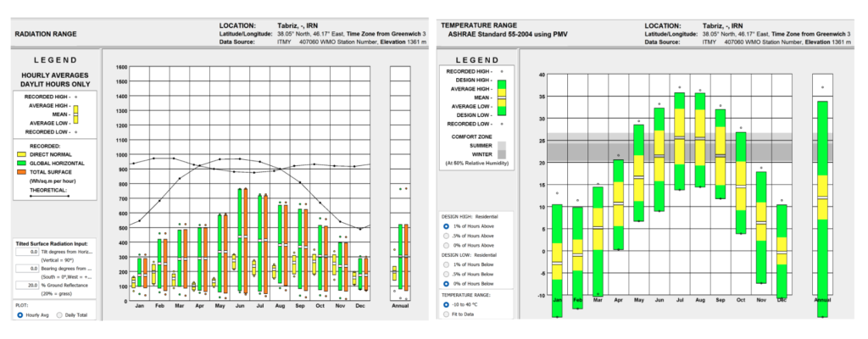Click July's orange total surface radiation bar
Viewport: 868px width, 339px height.
[x=265, y=244]
